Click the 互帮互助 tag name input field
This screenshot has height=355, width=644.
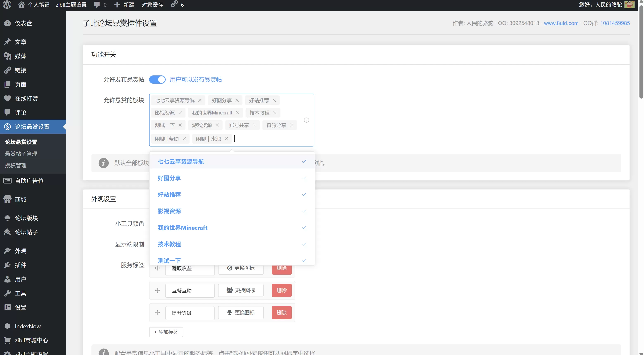tap(190, 291)
